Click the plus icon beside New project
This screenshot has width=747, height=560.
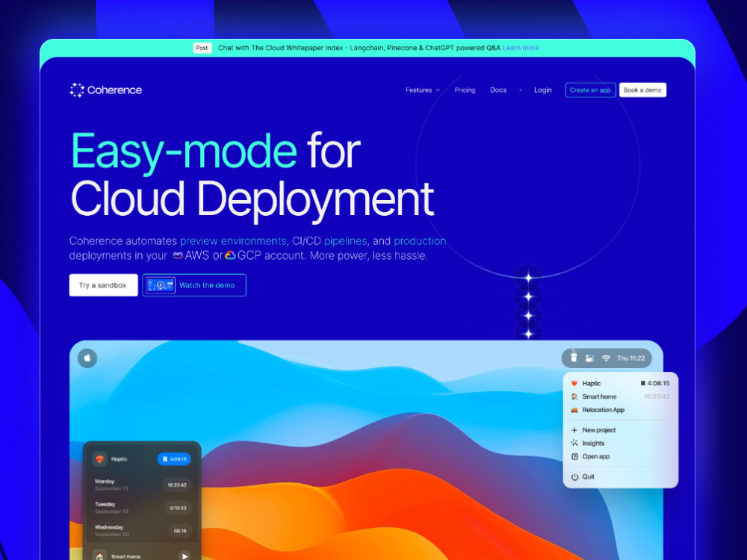click(x=574, y=430)
